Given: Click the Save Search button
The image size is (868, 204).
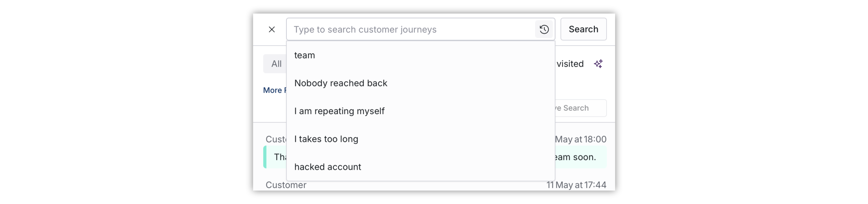Looking at the screenshot, I should 581,108.
